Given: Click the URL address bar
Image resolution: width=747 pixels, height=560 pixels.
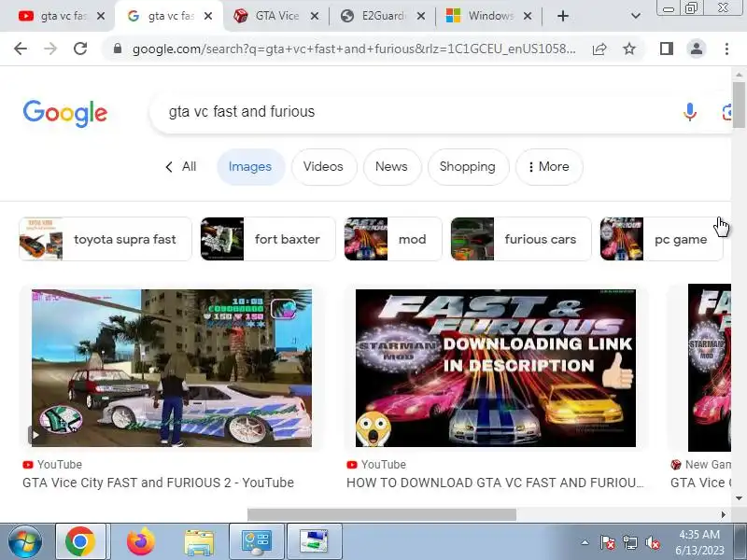Looking at the screenshot, I should (x=354, y=49).
